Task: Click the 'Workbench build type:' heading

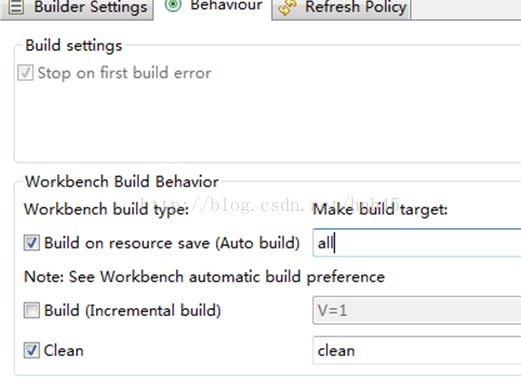Action: [x=106, y=209]
